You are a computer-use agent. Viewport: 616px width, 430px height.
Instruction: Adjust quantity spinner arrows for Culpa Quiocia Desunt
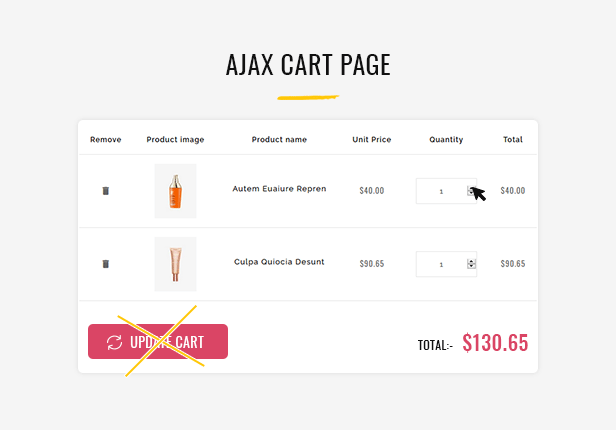[471, 264]
